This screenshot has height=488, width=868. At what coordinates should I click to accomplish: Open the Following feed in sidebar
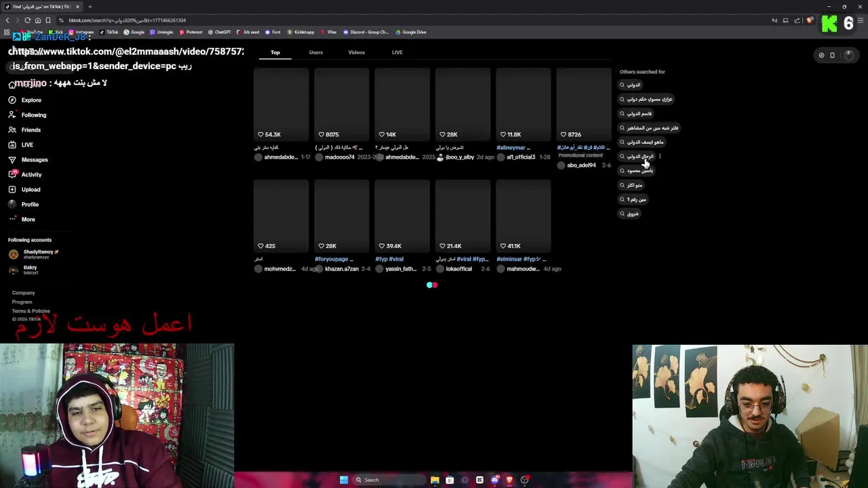[27, 115]
